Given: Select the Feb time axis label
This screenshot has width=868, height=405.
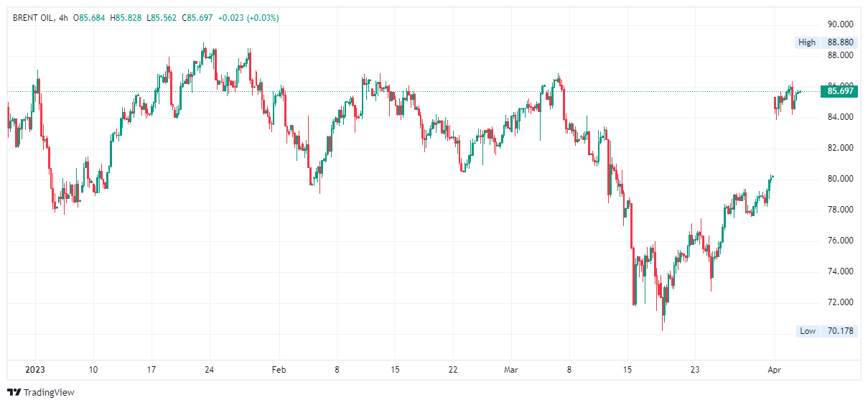Looking at the screenshot, I should tap(279, 370).
